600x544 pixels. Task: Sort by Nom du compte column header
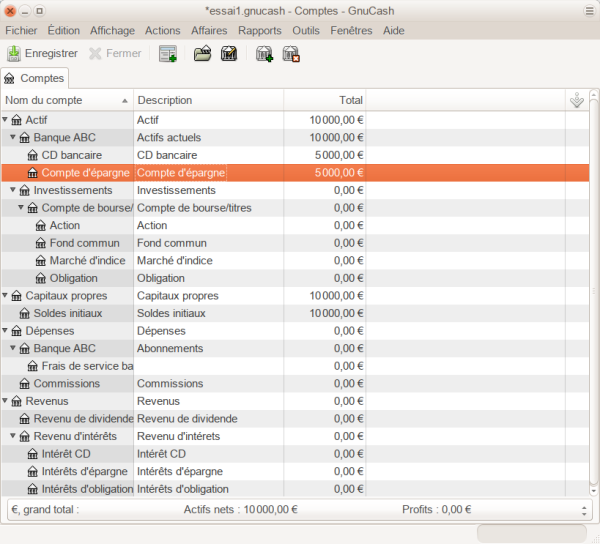point(60,100)
